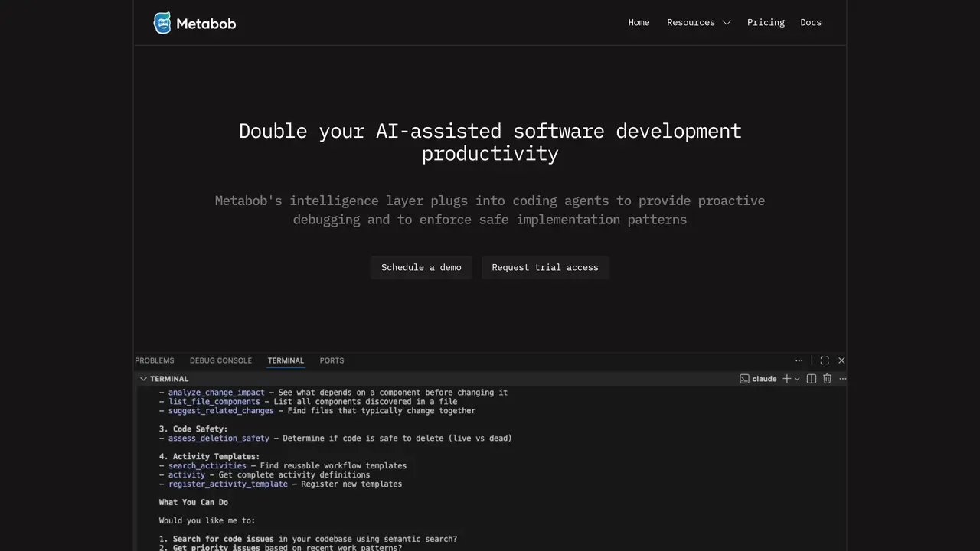Switch to the PROBLEMS tab
Viewport: 980px width, 551px height.
click(155, 360)
